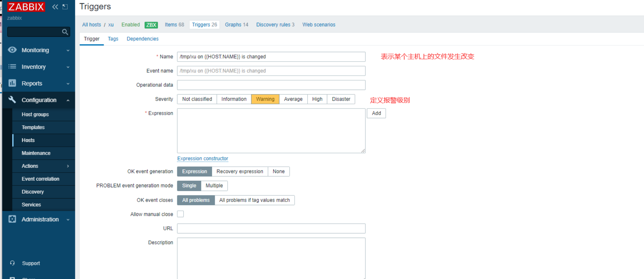
Task: Set severity to Not classified
Action: tap(197, 99)
